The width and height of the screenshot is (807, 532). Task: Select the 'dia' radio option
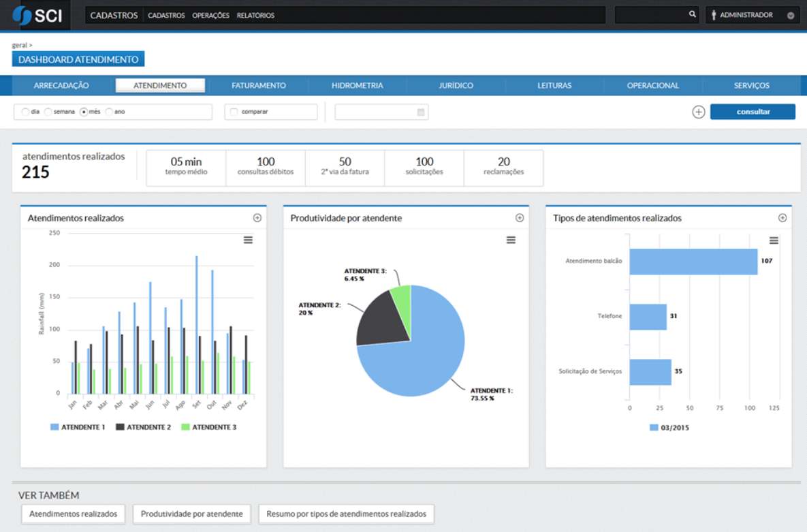[x=25, y=112]
